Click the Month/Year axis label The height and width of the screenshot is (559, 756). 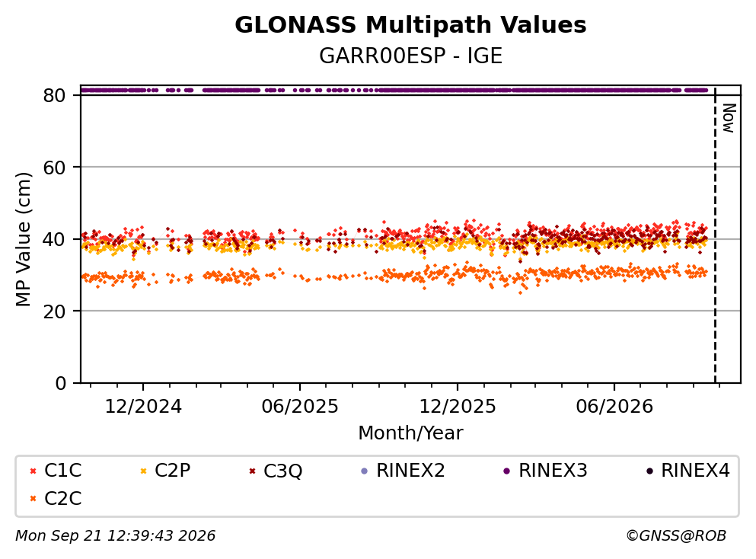(x=410, y=433)
